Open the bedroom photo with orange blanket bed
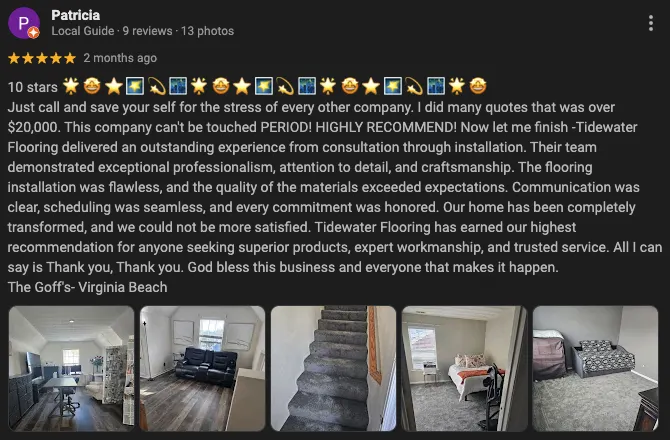The image size is (670, 440). point(464,368)
